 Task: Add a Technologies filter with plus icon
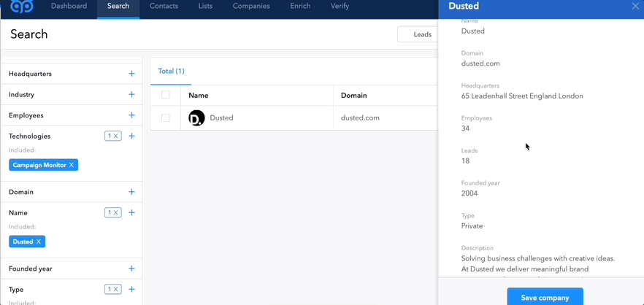[x=131, y=136]
